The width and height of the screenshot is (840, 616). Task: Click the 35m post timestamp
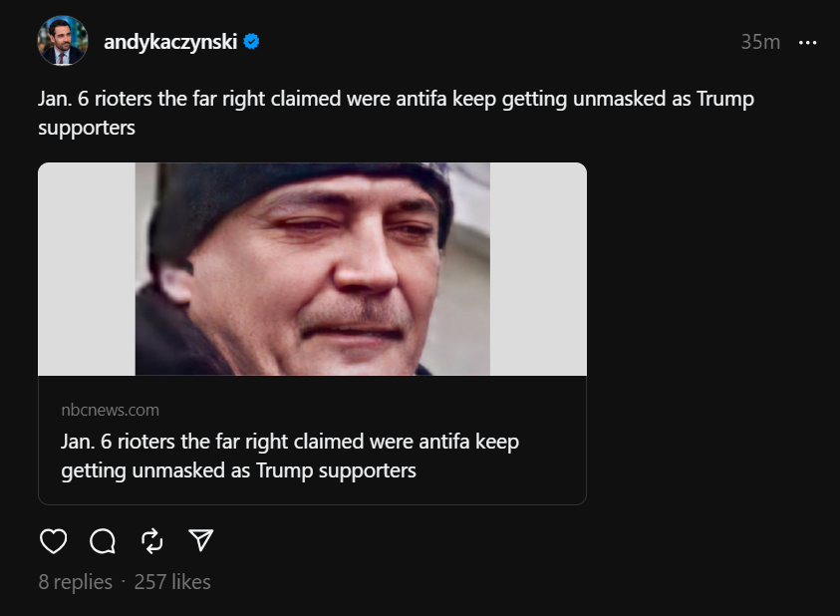tap(760, 42)
